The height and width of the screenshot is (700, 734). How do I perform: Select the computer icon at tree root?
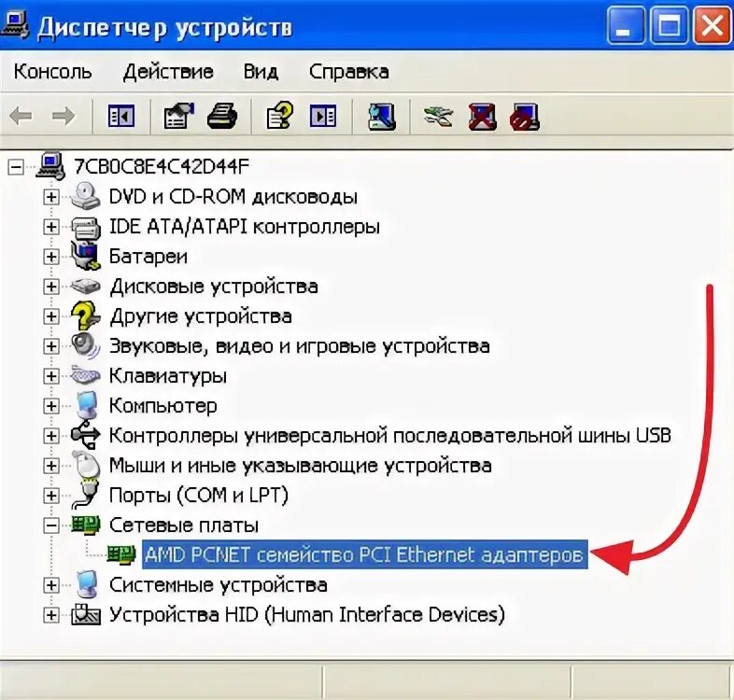coord(50,166)
